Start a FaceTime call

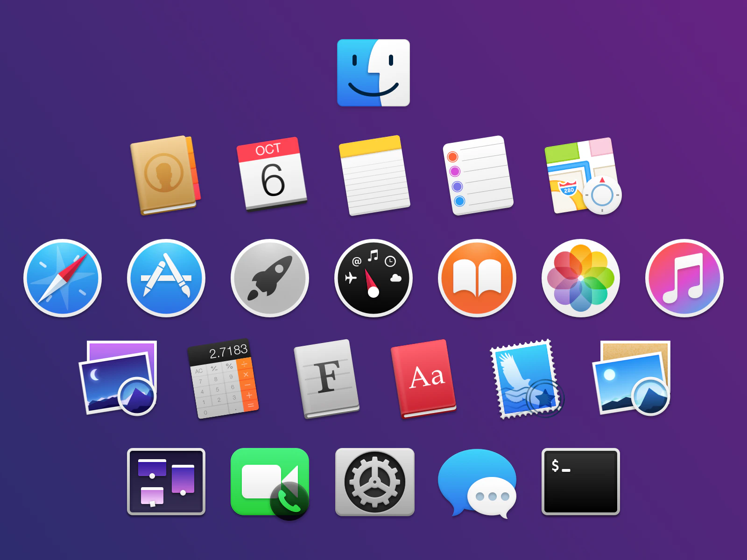pyautogui.click(x=270, y=481)
